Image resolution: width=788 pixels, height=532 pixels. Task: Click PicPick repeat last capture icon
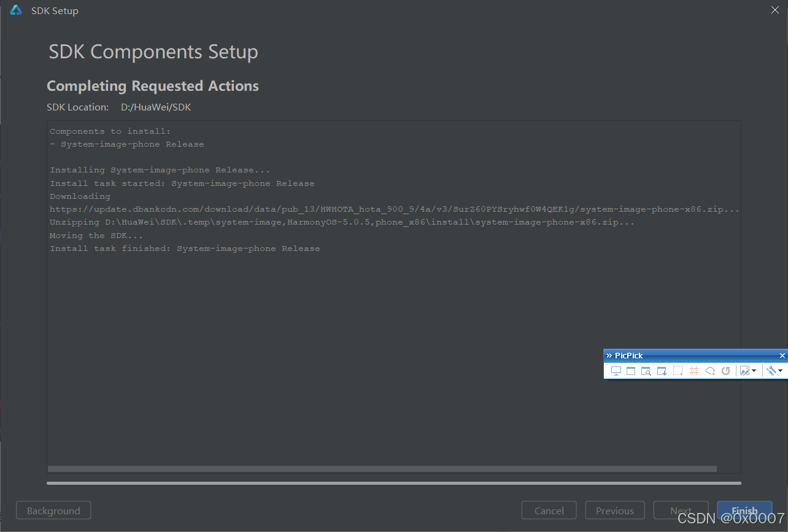726,371
